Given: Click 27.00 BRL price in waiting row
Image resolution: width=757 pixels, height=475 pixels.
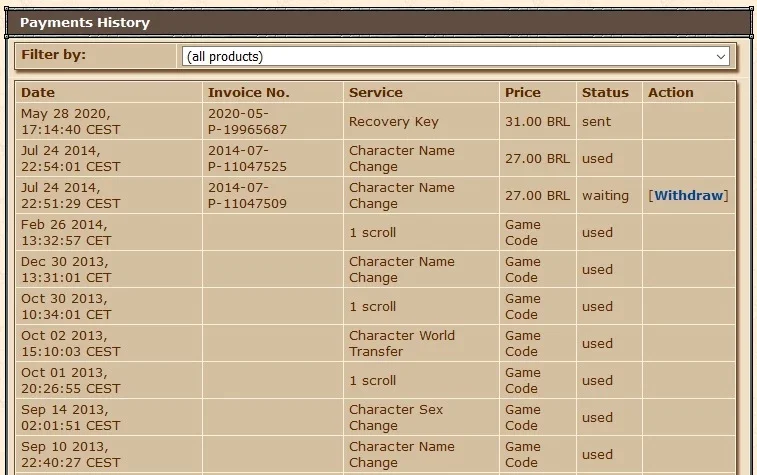Looking at the screenshot, I should (537, 196).
